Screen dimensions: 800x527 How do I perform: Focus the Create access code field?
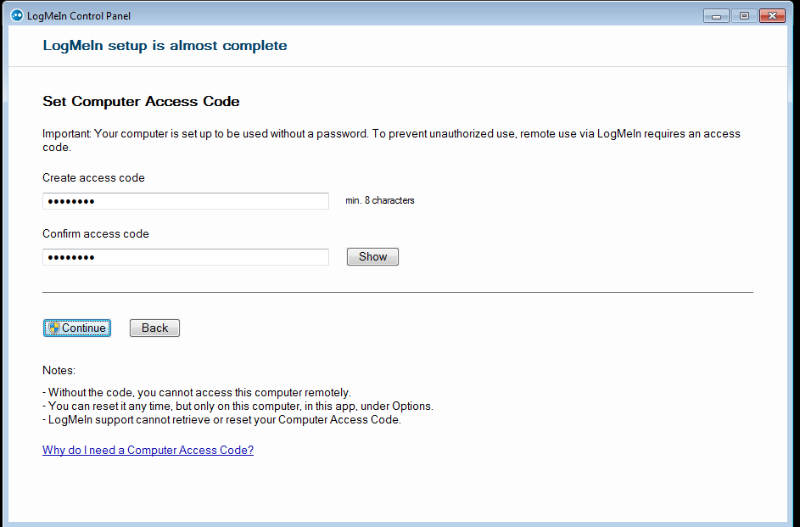tap(185, 201)
